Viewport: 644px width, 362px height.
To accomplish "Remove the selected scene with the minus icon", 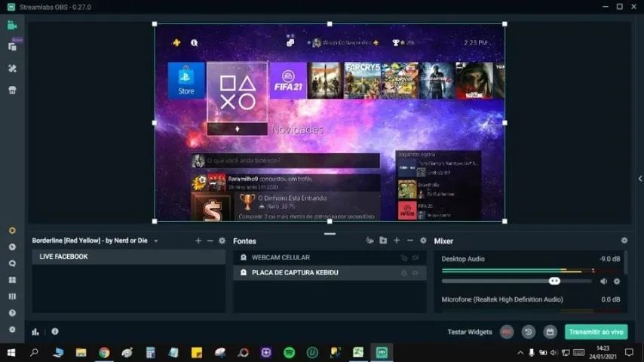I will pyautogui.click(x=210, y=241).
